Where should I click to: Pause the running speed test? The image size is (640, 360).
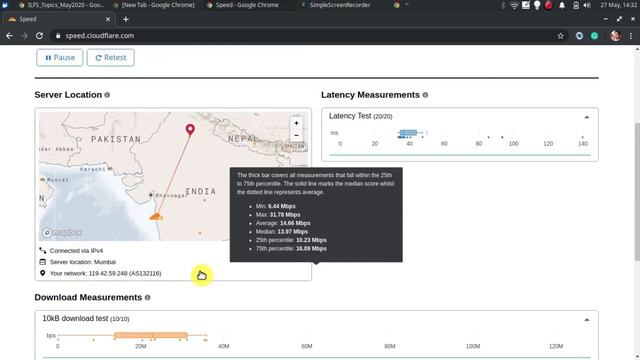click(x=60, y=58)
